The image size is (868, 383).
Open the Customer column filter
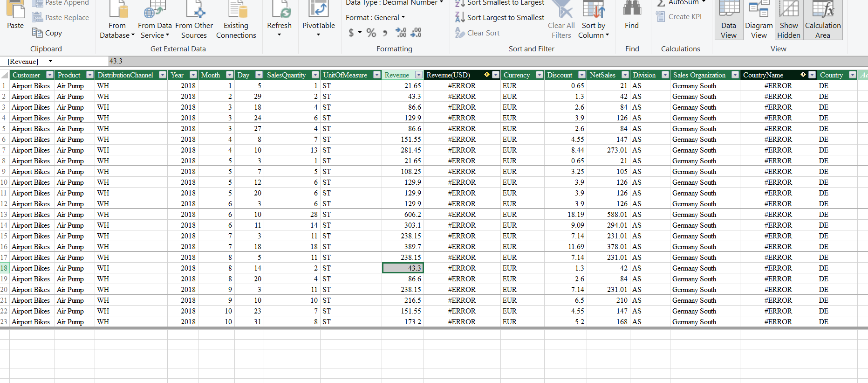(49, 75)
